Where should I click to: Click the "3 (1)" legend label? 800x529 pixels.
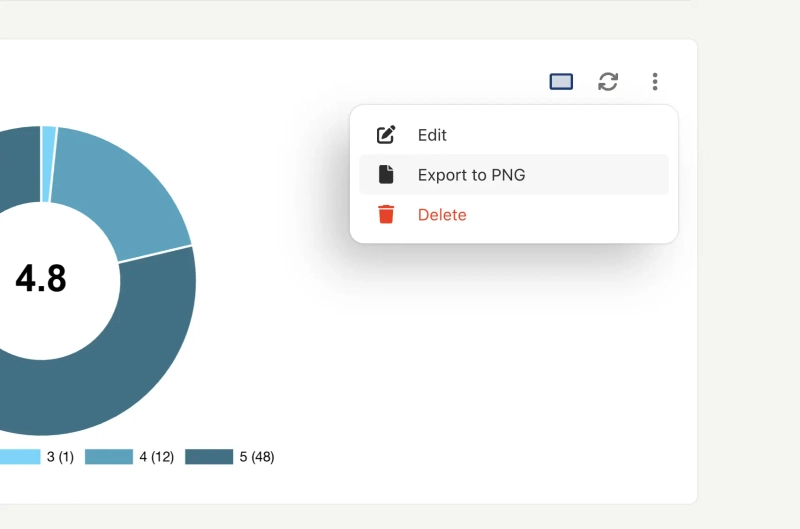[61, 457]
